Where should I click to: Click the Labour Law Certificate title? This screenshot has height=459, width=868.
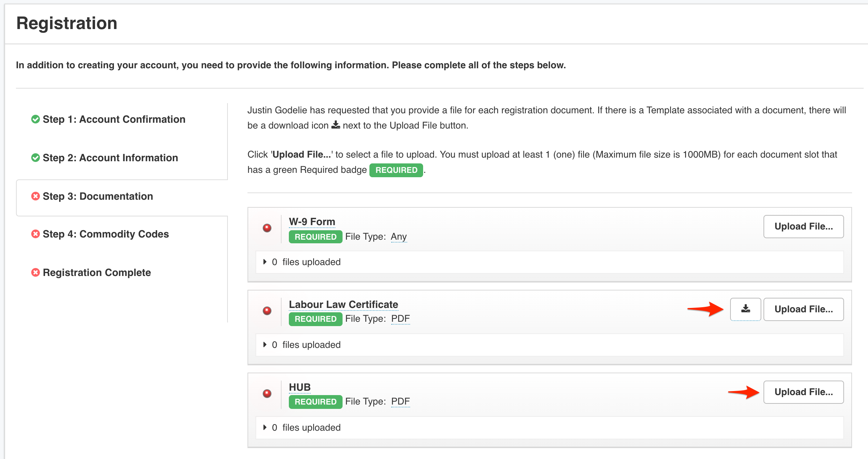point(343,304)
